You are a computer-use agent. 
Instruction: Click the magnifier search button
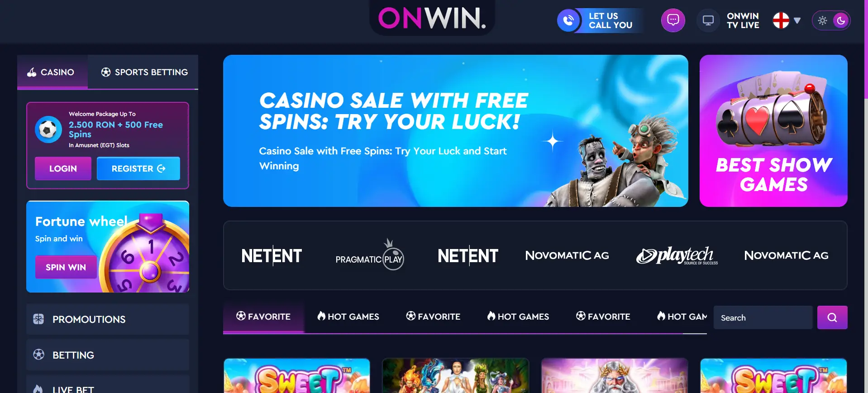[832, 317]
